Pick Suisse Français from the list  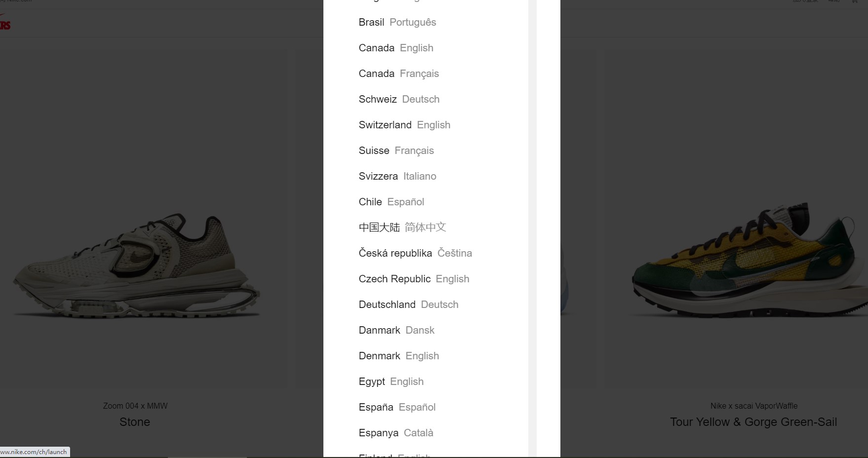[396, 151]
